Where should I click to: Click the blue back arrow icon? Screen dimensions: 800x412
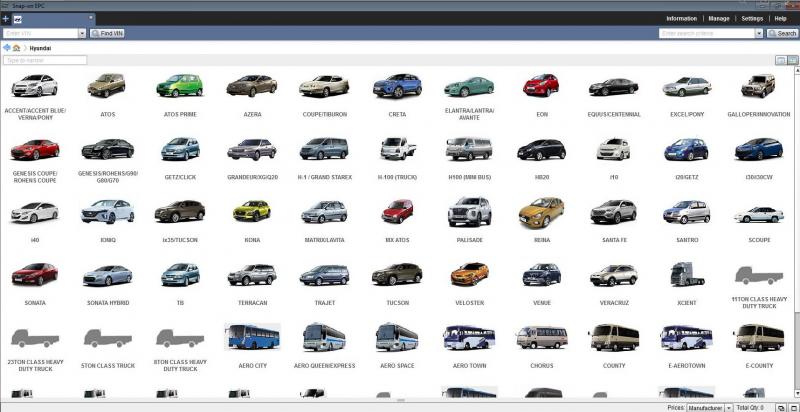(7, 47)
